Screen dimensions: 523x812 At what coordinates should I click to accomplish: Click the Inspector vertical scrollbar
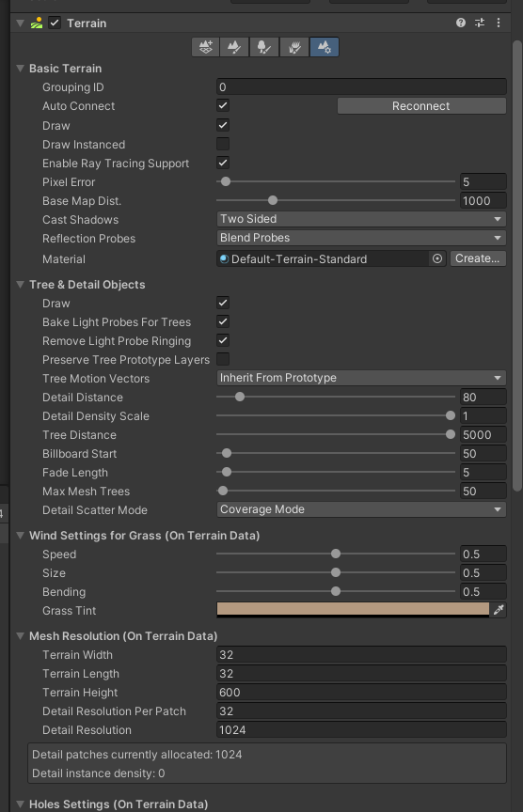tap(516, 265)
